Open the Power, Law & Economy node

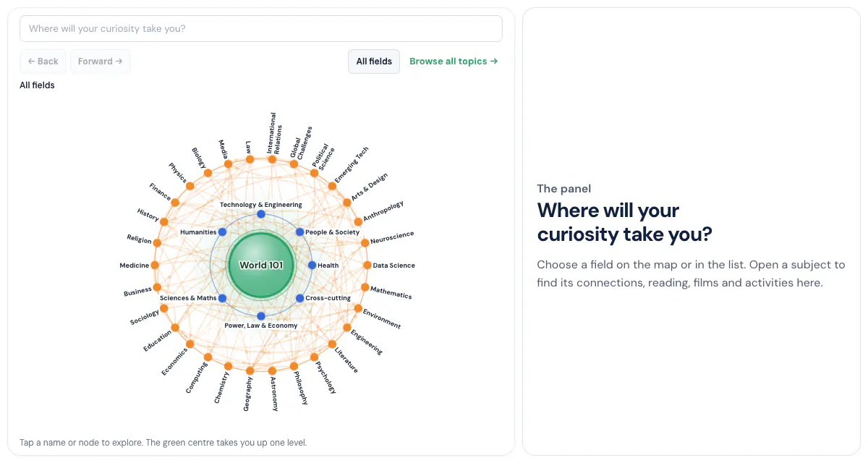click(x=261, y=316)
